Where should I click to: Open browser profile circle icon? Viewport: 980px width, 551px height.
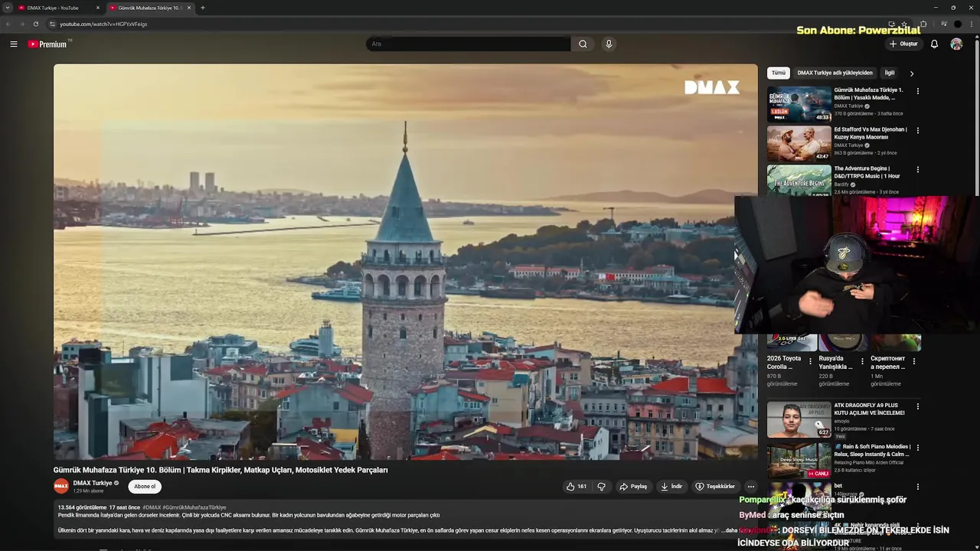tap(958, 24)
